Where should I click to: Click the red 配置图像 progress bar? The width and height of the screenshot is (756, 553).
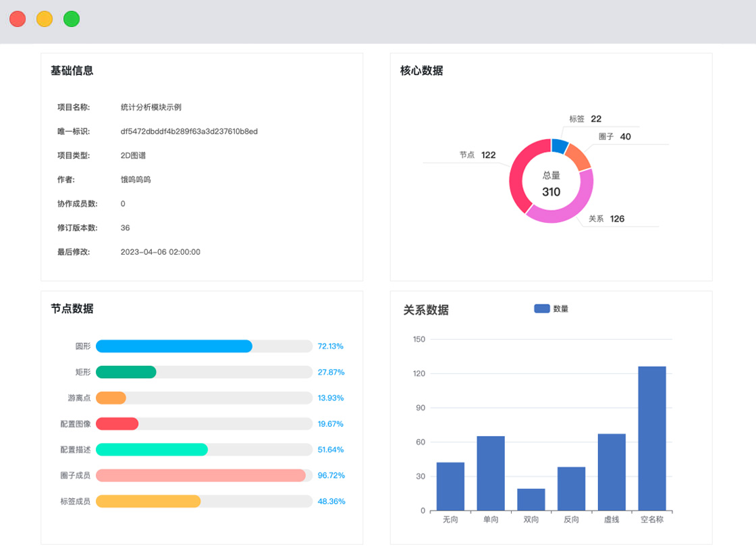(117, 424)
